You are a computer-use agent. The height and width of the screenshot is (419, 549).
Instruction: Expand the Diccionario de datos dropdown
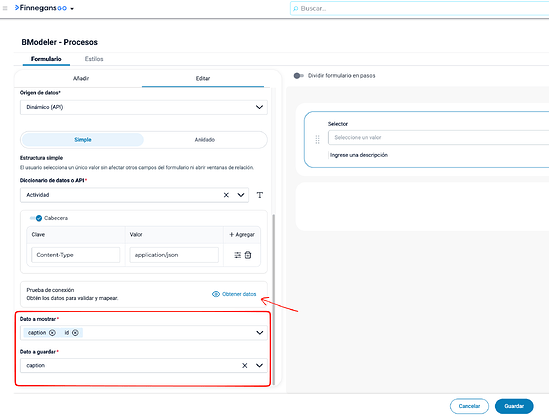click(241, 195)
